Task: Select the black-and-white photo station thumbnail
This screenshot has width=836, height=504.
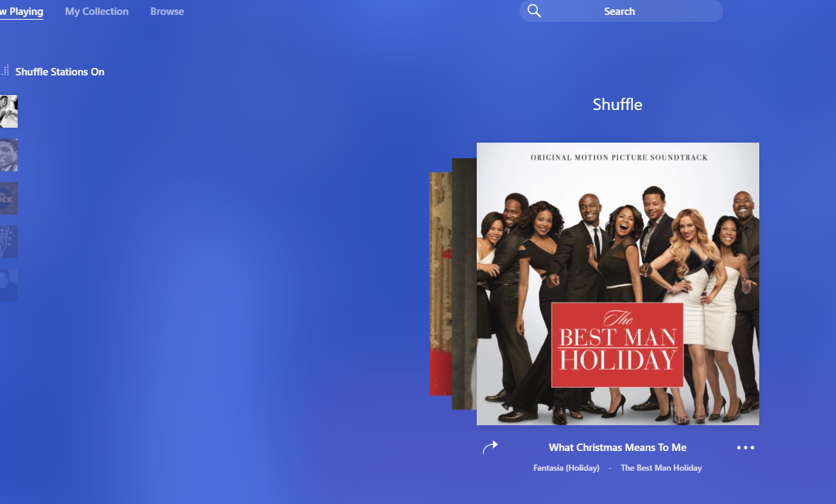Action: [x=8, y=111]
